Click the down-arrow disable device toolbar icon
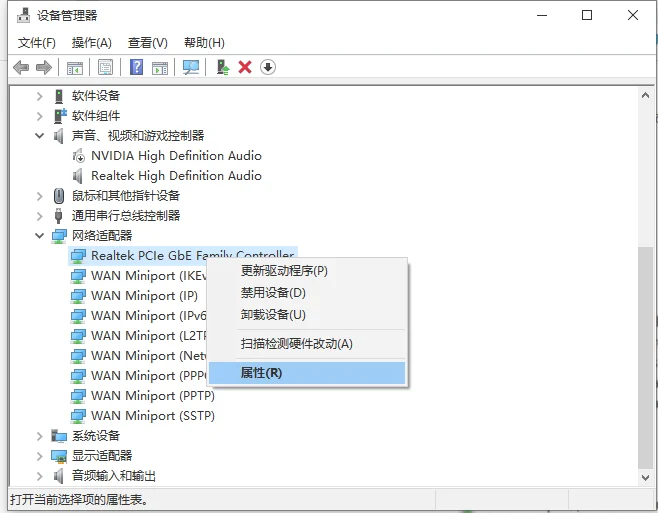The width and height of the screenshot is (658, 513). click(x=267, y=67)
